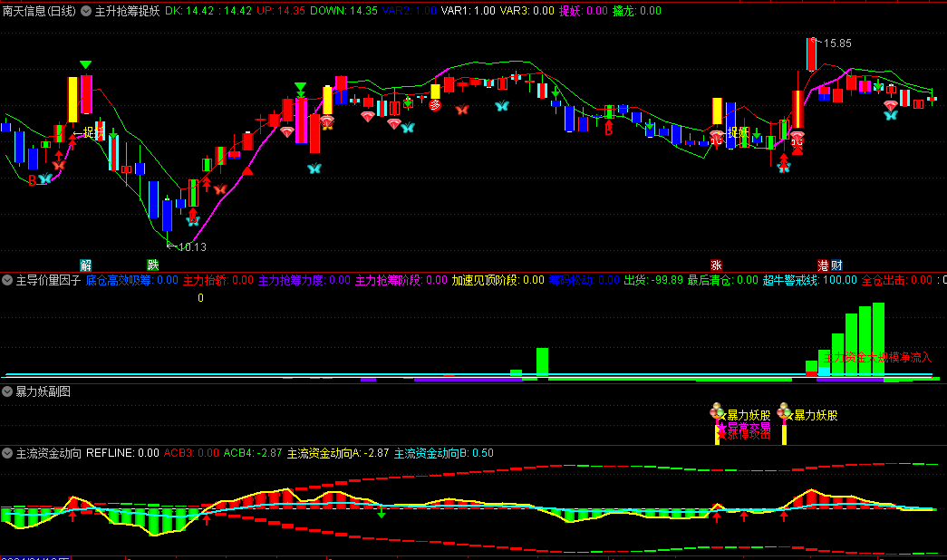Select the 跌 event marker
Viewport: 947px width, 560px height.
[153, 265]
